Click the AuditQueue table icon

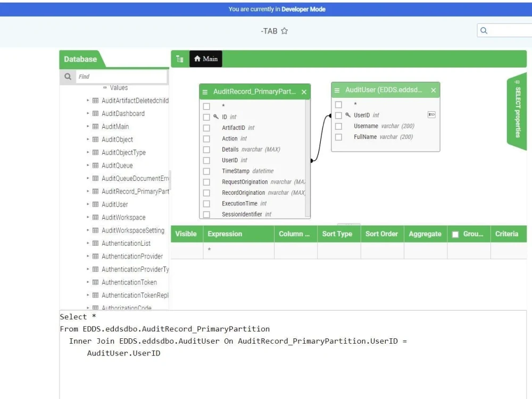(x=96, y=165)
